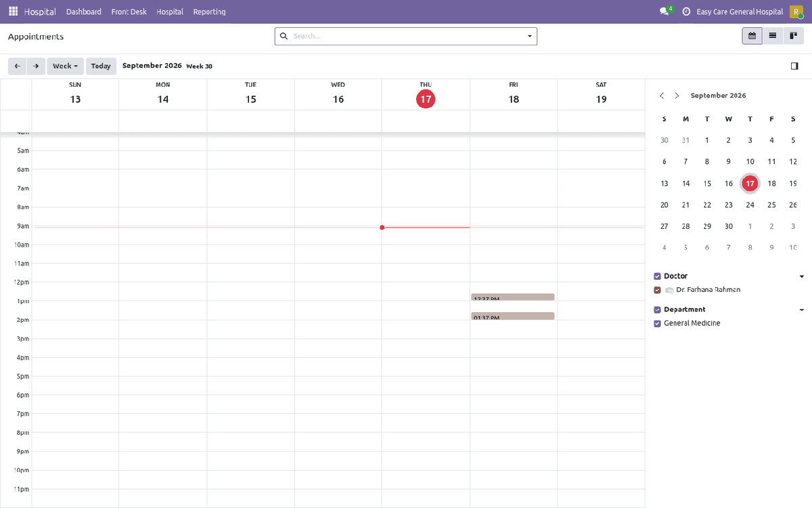Viewport: 812px width, 508px height.
Task: Collapse the Doctor filter section
Action: tap(802, 276)
